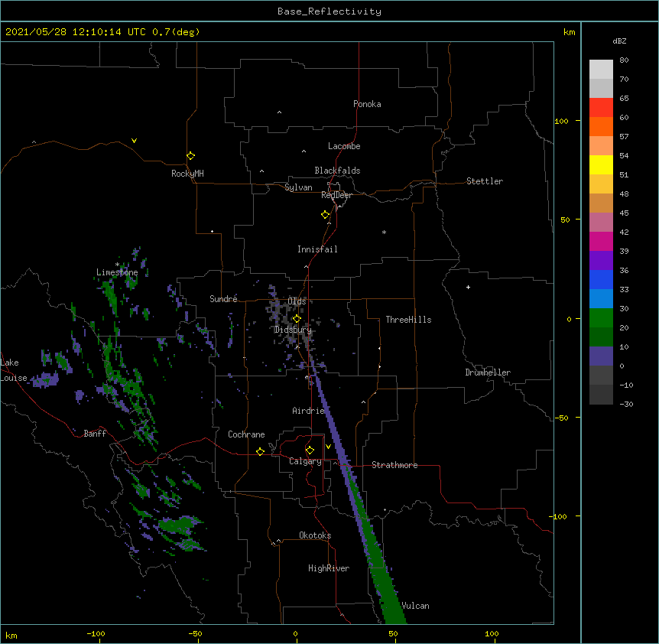This screenshot has height=644, width=659.
Task: Click the caret marker west of Lacombe
Action: [x=304, y=151]
